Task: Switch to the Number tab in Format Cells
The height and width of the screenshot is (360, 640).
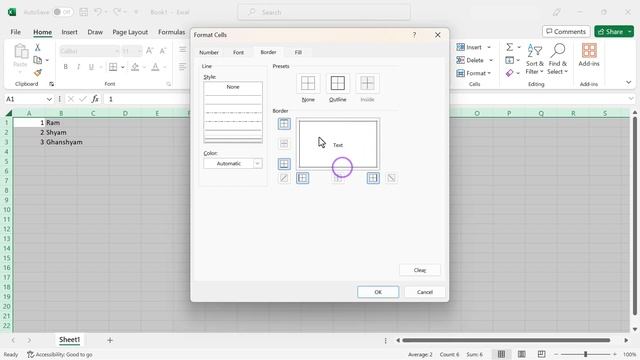Action: point(209,52)
